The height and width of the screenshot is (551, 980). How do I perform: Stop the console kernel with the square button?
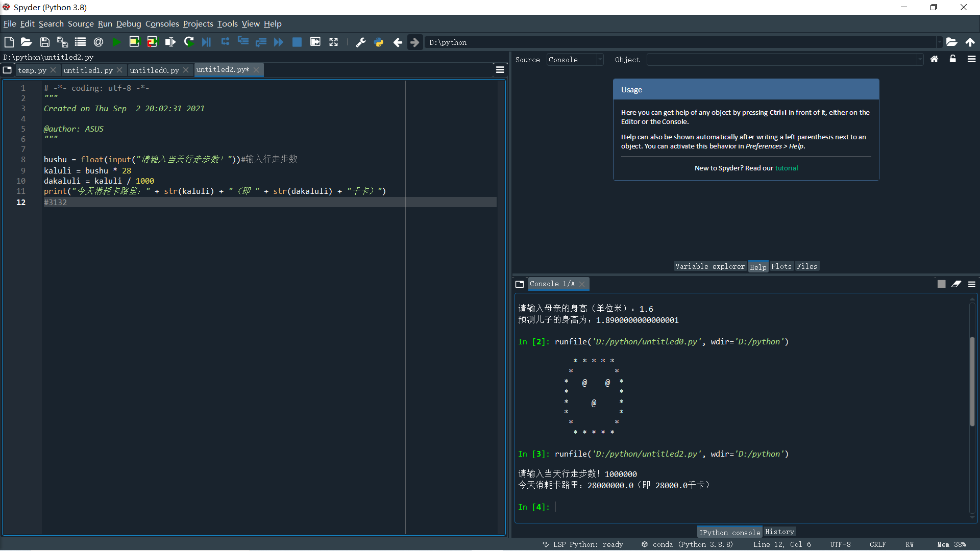click(941, 284)
